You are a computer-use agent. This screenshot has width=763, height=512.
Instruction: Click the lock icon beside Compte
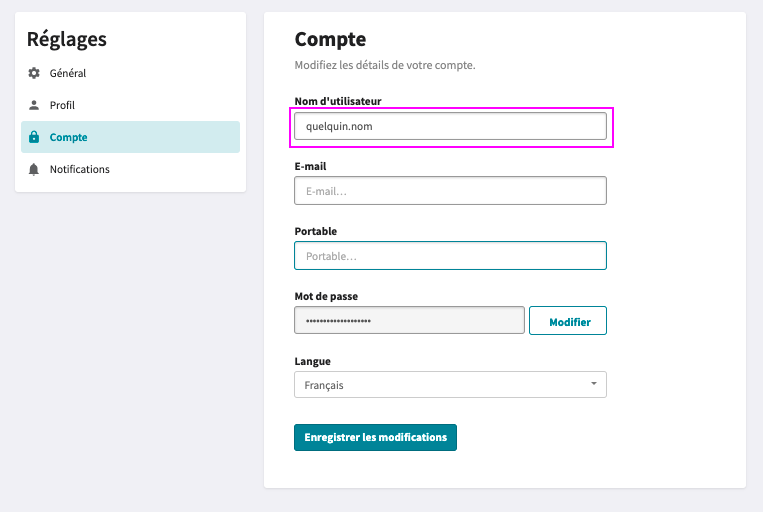(34, 137)
